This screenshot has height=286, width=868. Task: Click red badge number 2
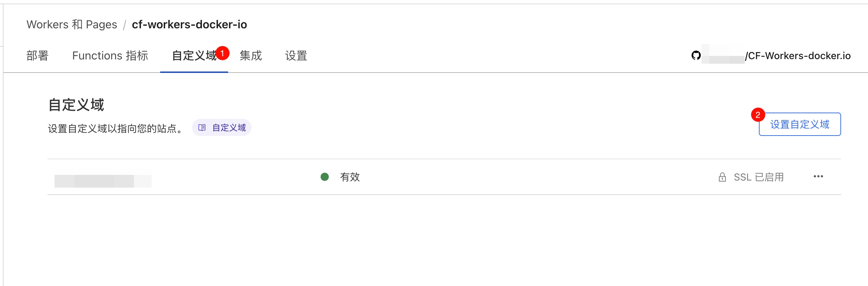(x=758, y=115)
